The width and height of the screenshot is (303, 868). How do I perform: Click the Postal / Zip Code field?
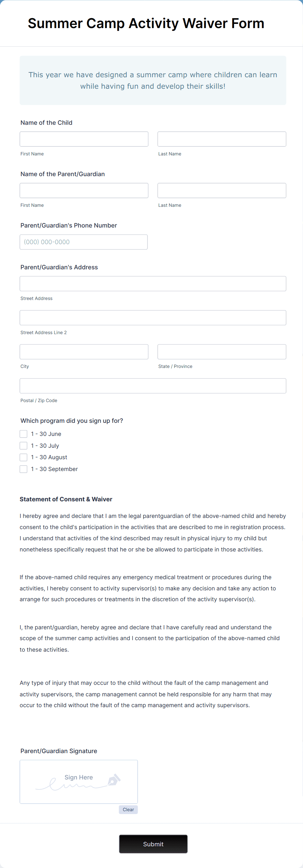(153, 385)
